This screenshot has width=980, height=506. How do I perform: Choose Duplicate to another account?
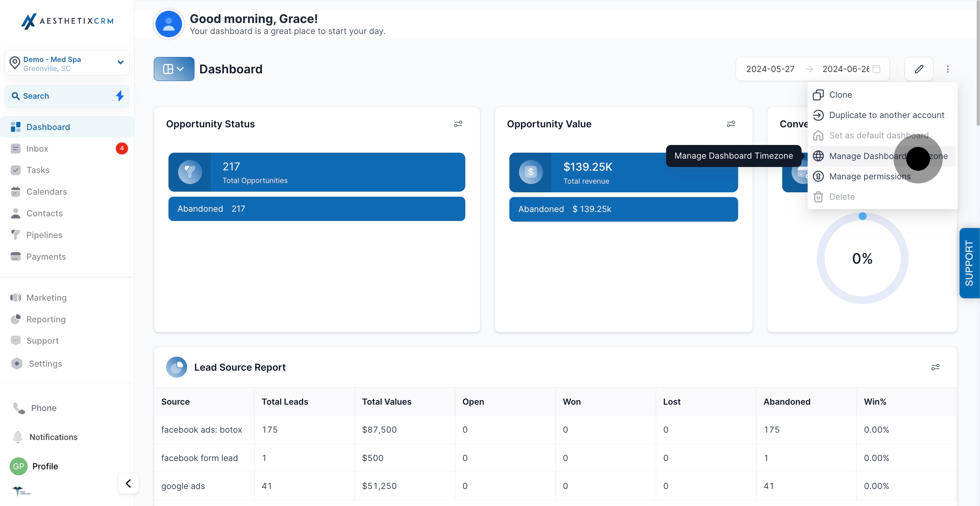click(x=886, y=115)
